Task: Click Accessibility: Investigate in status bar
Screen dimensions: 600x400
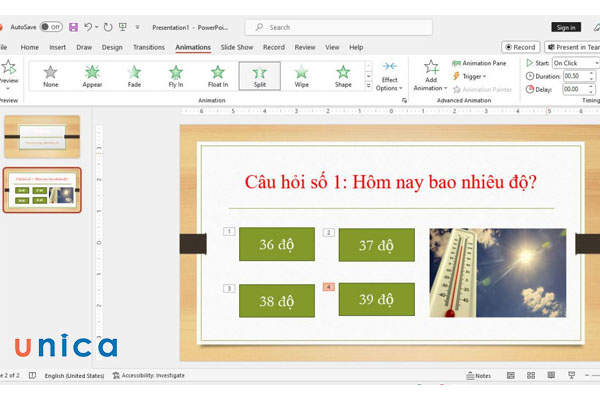Action: click(148, 376)
